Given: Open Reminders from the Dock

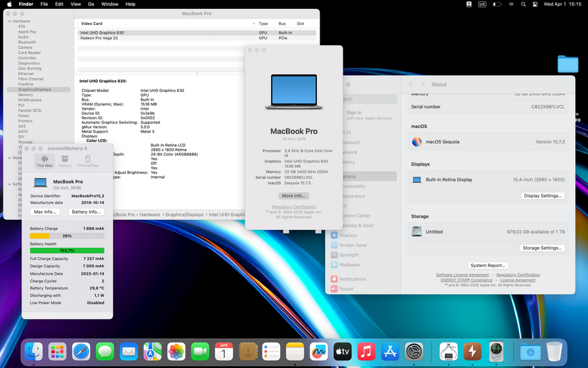Looking at the screenshot, I should [272, 352].
